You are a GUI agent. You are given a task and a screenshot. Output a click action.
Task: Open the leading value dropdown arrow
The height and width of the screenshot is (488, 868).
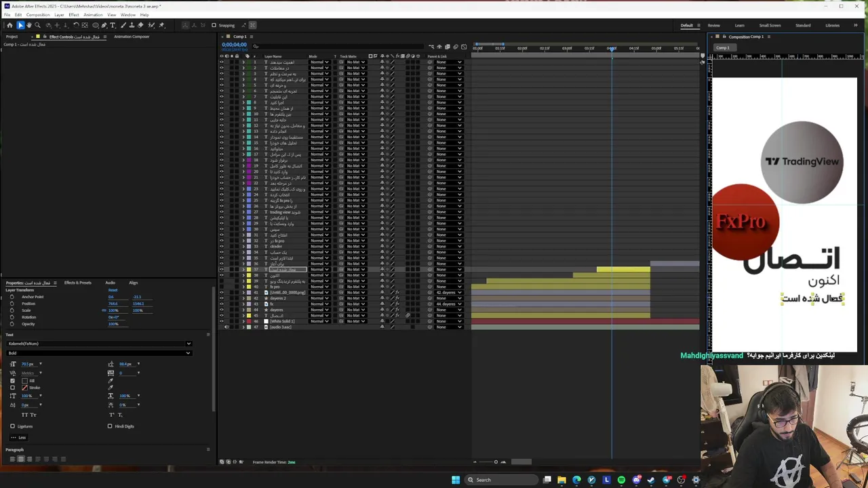[x=138, y=364]
